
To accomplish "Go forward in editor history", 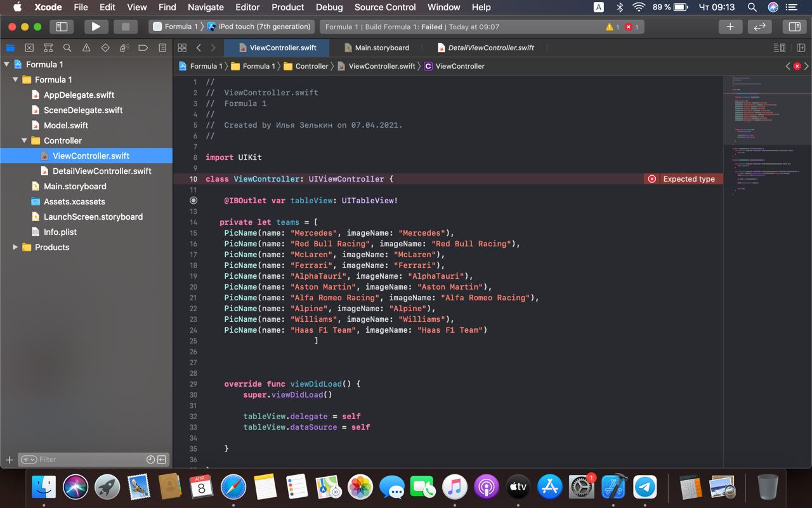I will (213, 48).
